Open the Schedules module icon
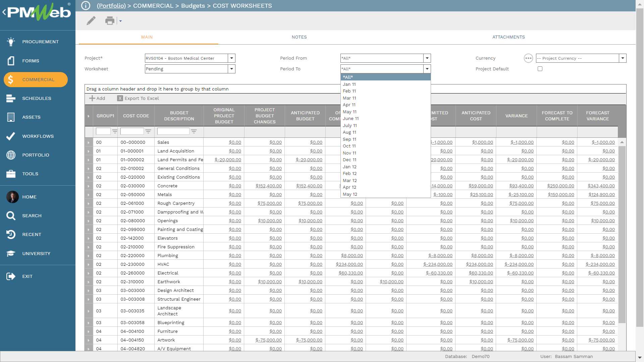This screenshot has width=644, height=362. point(11,98)
